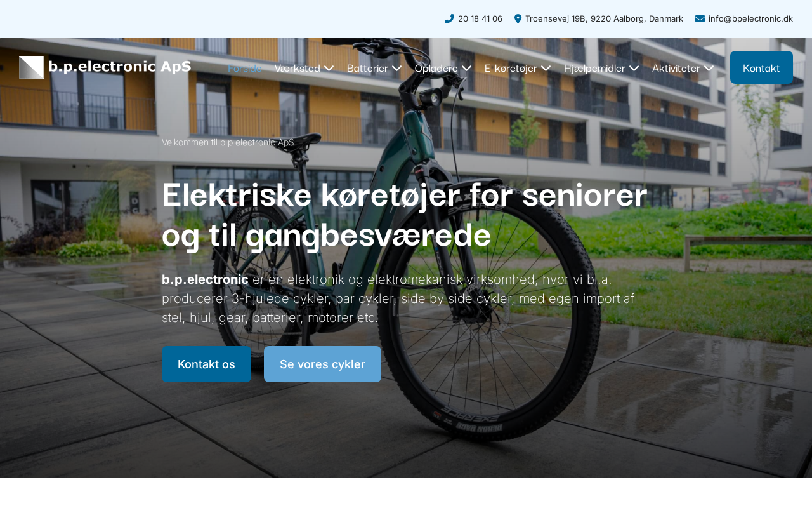Click the Se vores cykler button
This screenshot has height=508, width=812.
[x=322, y=364]
